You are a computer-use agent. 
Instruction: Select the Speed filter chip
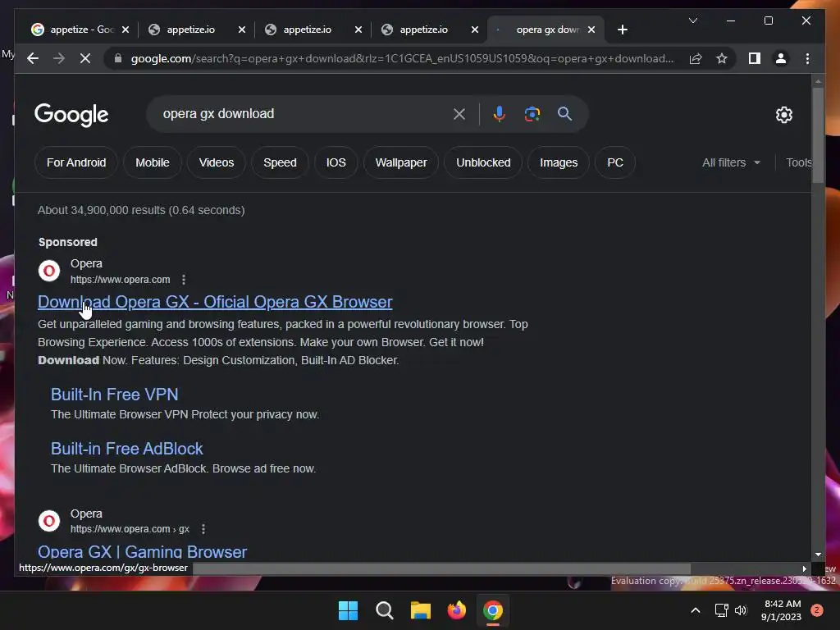click(280, 162)
